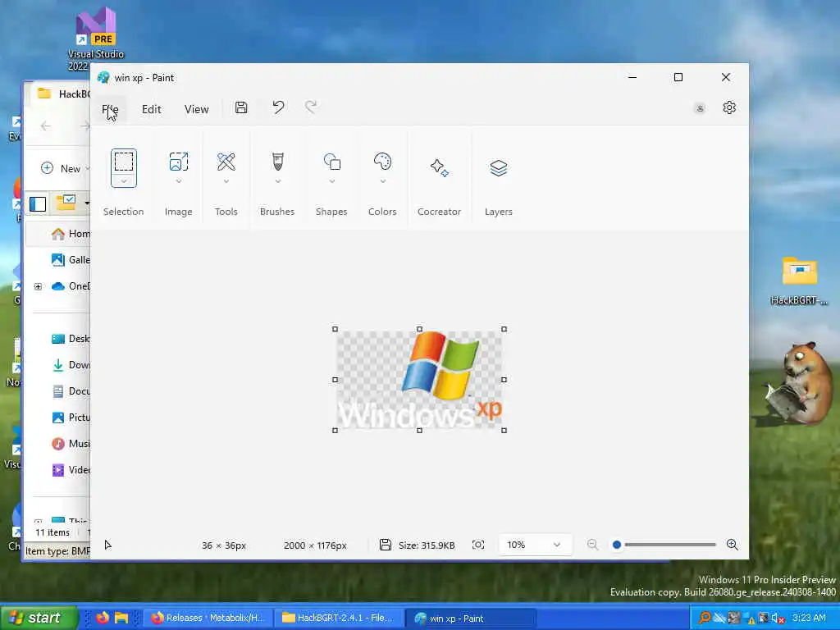Click the zoom in magnifier icon
This screenshot has height=630, width=840.
733,545
